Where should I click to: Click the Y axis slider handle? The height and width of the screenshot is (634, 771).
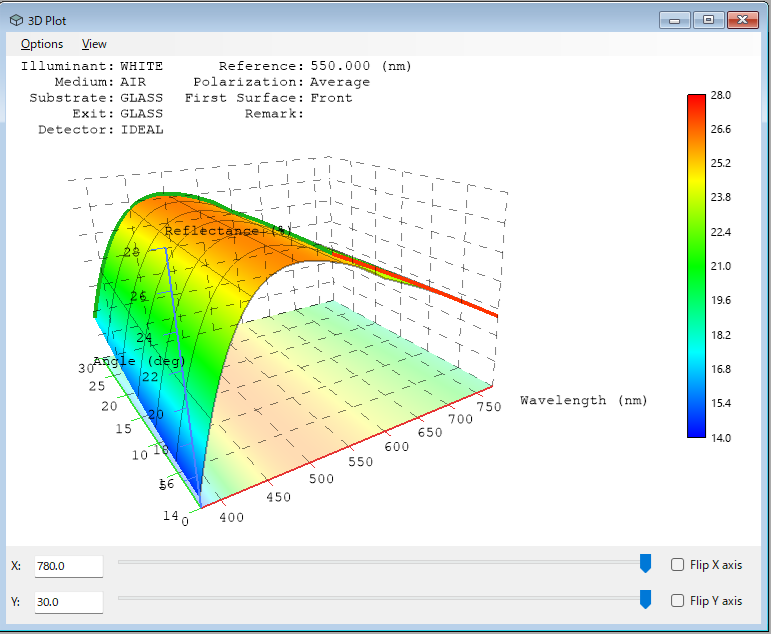click(x=646, y=600)
